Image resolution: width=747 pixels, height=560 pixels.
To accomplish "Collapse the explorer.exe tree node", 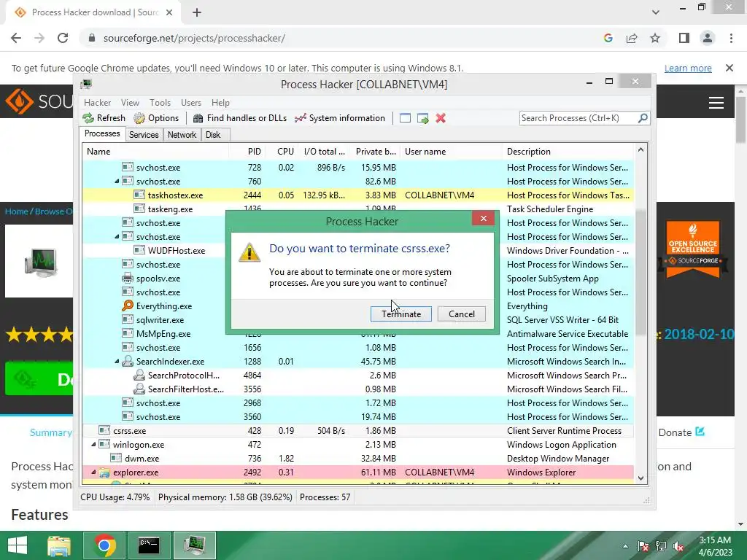I will 94,472.
